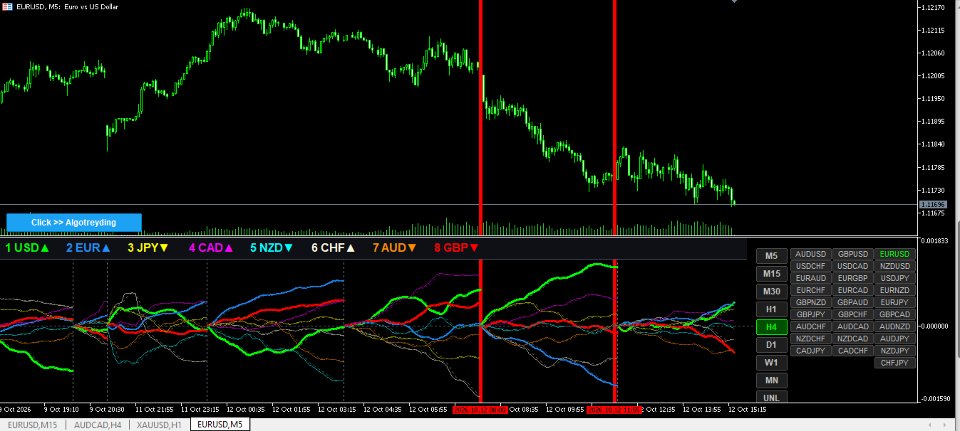Click the current price label 1.11696

932,204
